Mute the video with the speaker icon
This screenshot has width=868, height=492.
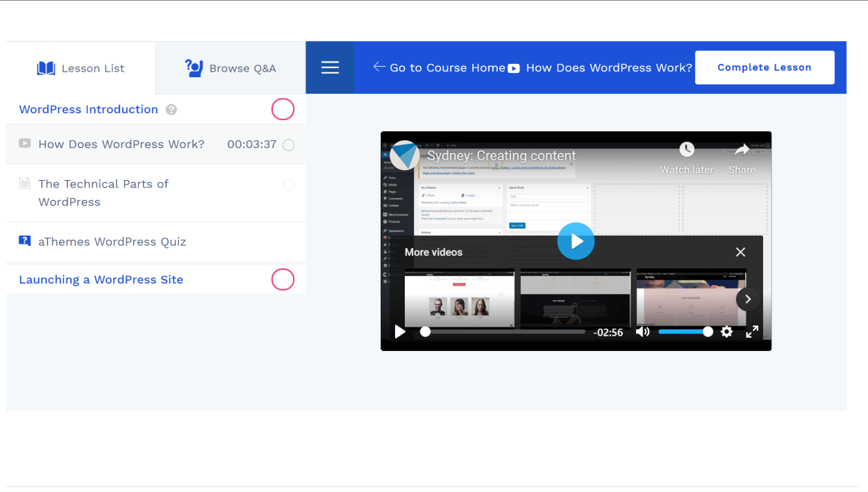click(x=642, y=332)
